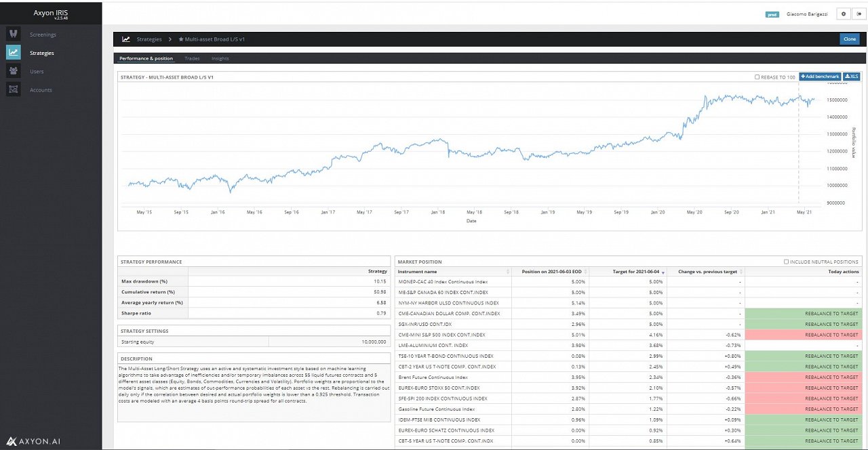
Task: Click the Strategies chart icon in sidebar
Action: (x=14, y=53)
